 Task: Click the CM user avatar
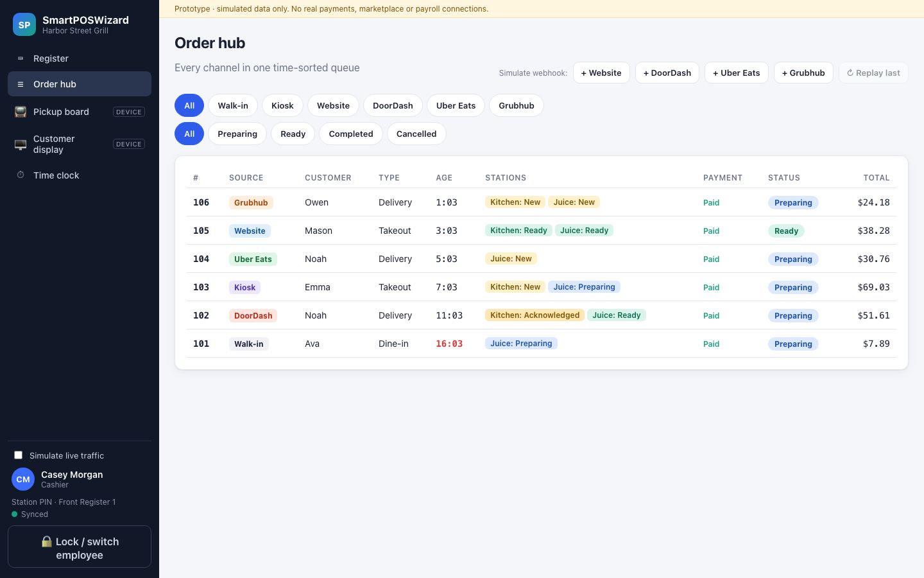tap(23, 479)
